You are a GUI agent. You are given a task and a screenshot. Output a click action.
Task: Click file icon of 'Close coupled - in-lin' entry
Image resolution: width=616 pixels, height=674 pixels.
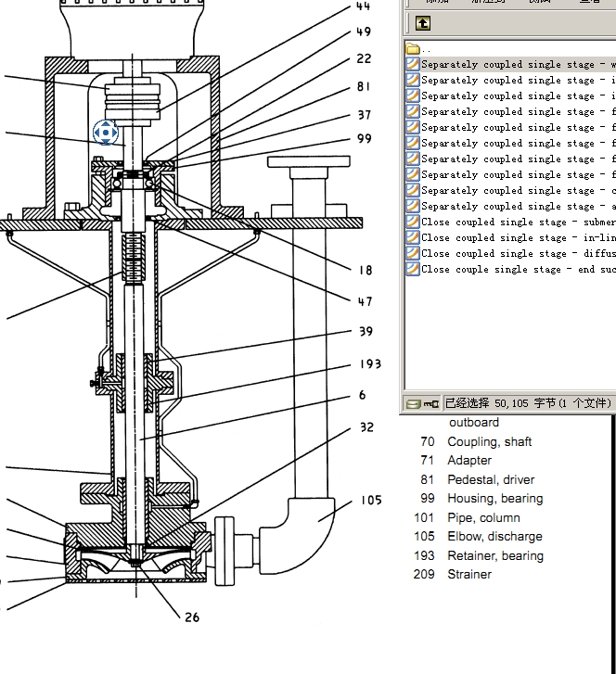point(413,238)
